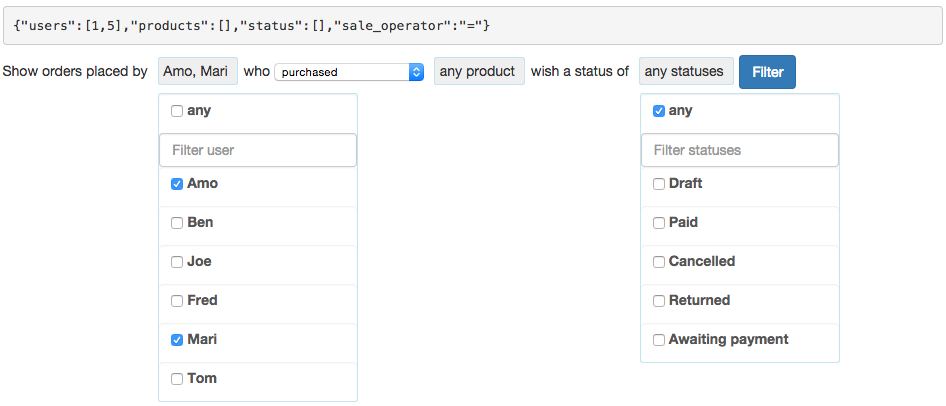
Task: Check the Cancelled status checkbox
Action: (659, 262)
